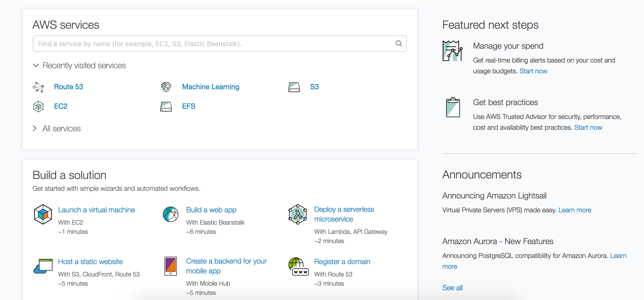This screenshot has height=300, width=644.
Task: Open Launch a virtual machine wizard
Action: (x=97, y=210)
